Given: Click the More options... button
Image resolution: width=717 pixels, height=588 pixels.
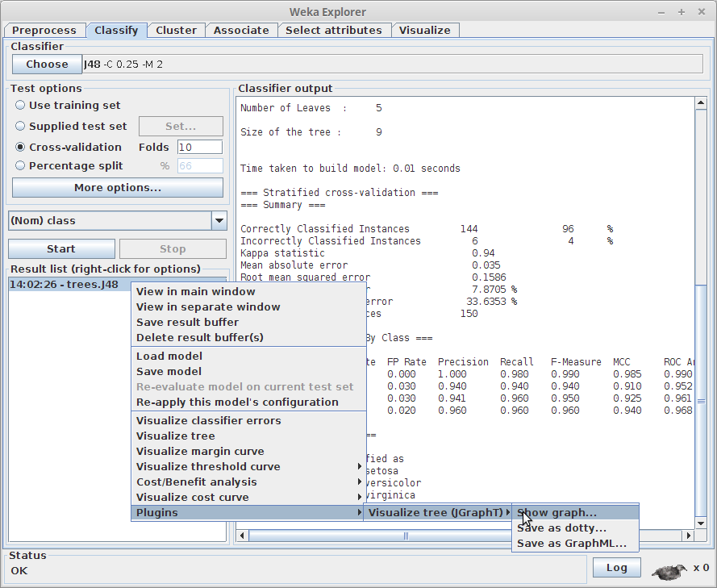Looking at the screenshot, I should (118, 188).
